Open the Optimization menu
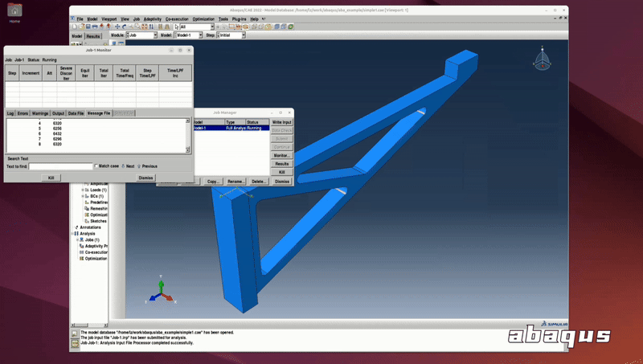Image resolution: width=643 pixels, height=364 pixels. [203, 18]
